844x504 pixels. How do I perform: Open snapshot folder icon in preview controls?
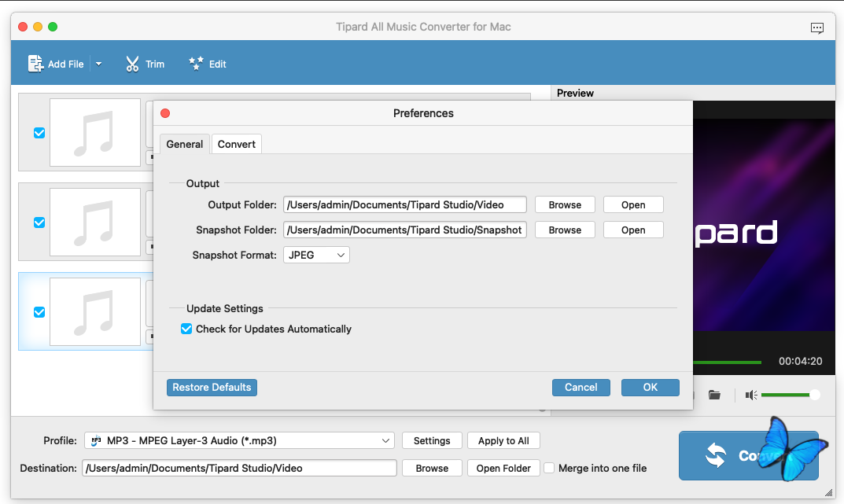click(714, 395)
